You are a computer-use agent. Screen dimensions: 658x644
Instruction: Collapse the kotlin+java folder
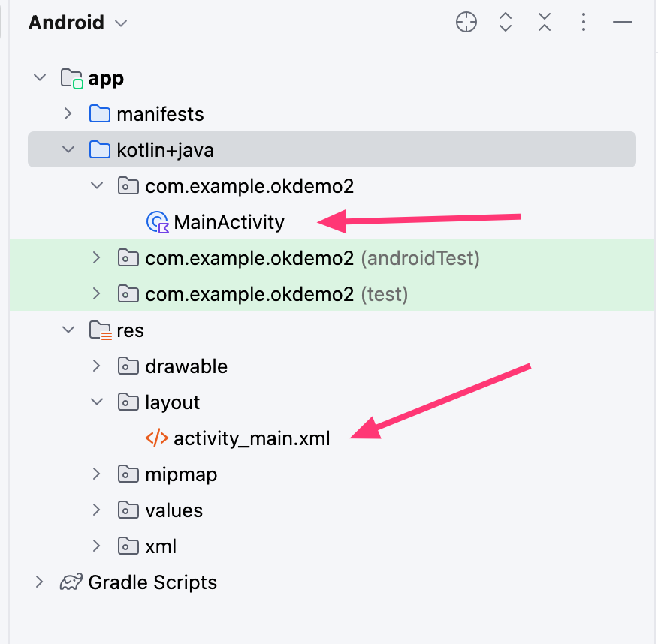68,150
